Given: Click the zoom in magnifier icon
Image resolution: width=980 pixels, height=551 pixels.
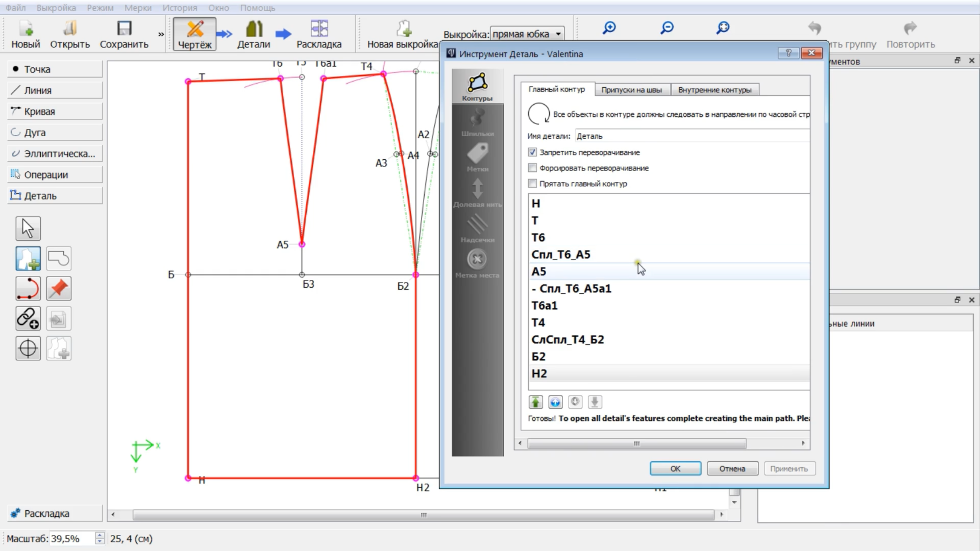Looking at the screenshot, I should point(609,28).
